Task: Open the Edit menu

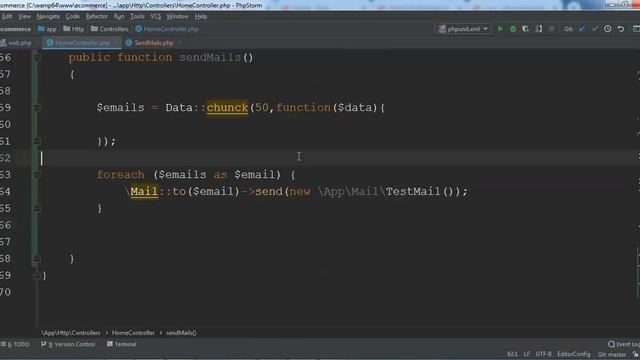Action: click(x=7, y=17)
